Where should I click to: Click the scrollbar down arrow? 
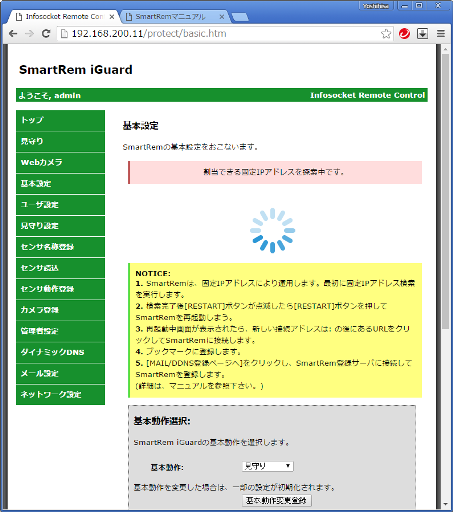click(445, 504)
